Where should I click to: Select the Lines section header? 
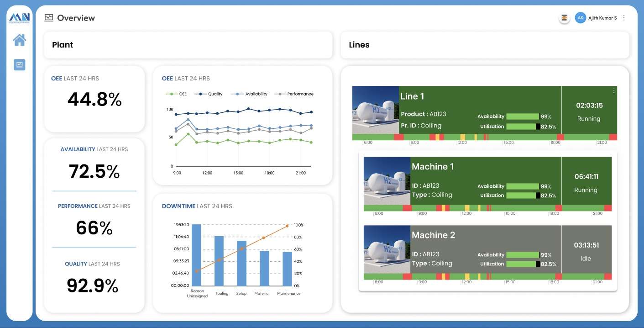click(x=359, y=45)
